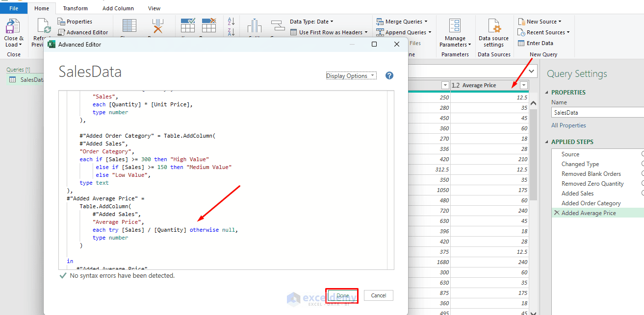Click the Remove Rows ribbon icon

[209, 25]
